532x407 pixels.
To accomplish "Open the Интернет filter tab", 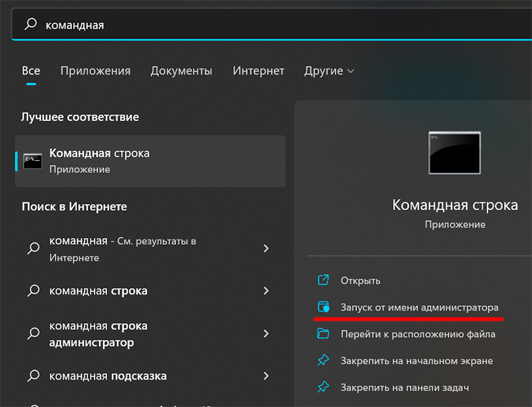I will [258, 70].
